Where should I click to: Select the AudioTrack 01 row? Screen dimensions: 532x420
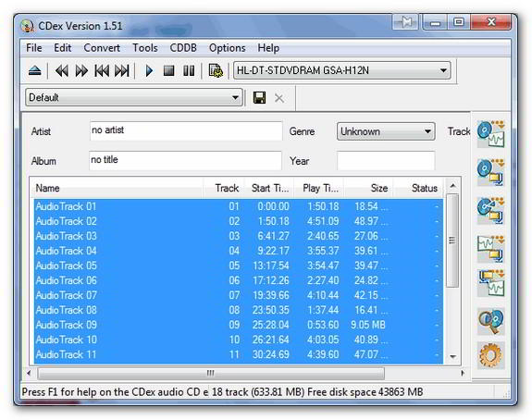pos(238,206)
